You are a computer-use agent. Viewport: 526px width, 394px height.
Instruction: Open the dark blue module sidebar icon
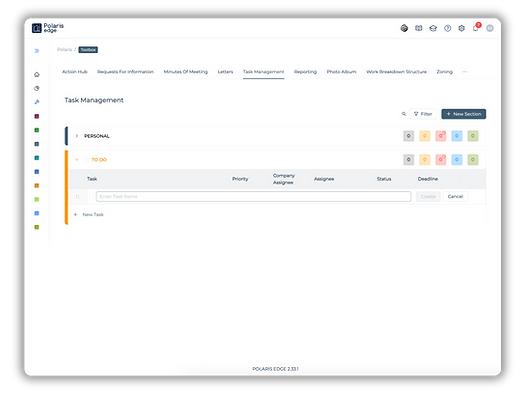pyautogui.click(x=37, y=172)
